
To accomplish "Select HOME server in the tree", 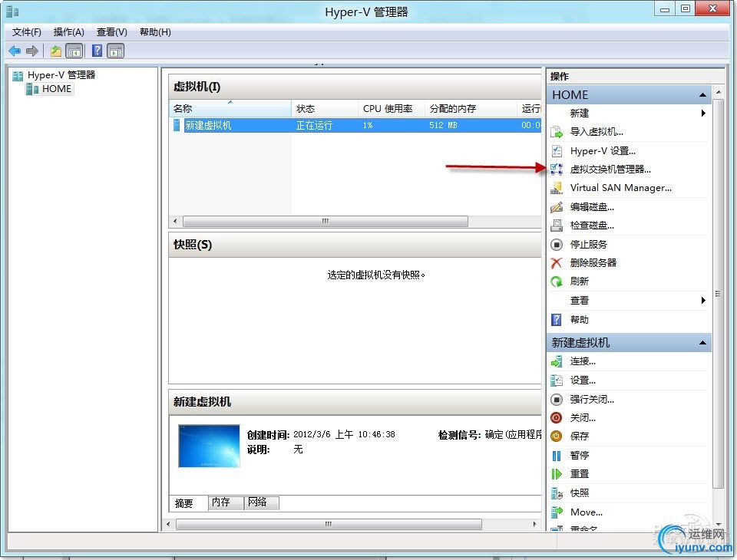I will 49,89.
